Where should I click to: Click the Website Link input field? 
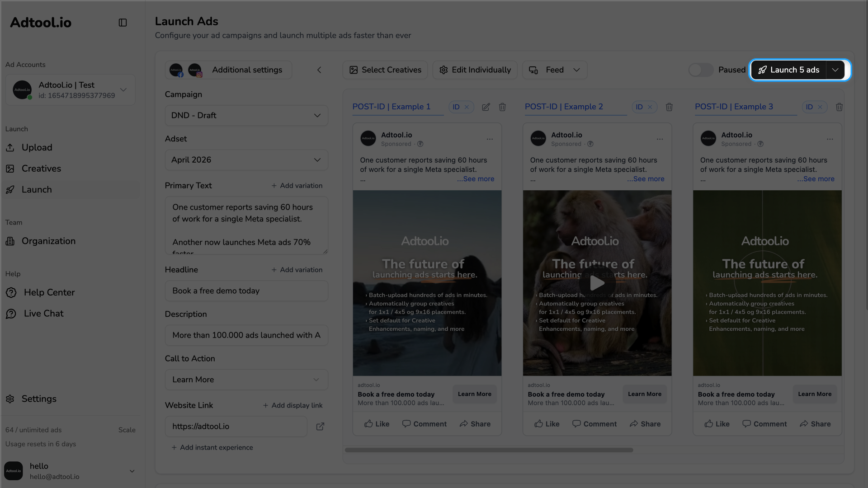[236, 427]
